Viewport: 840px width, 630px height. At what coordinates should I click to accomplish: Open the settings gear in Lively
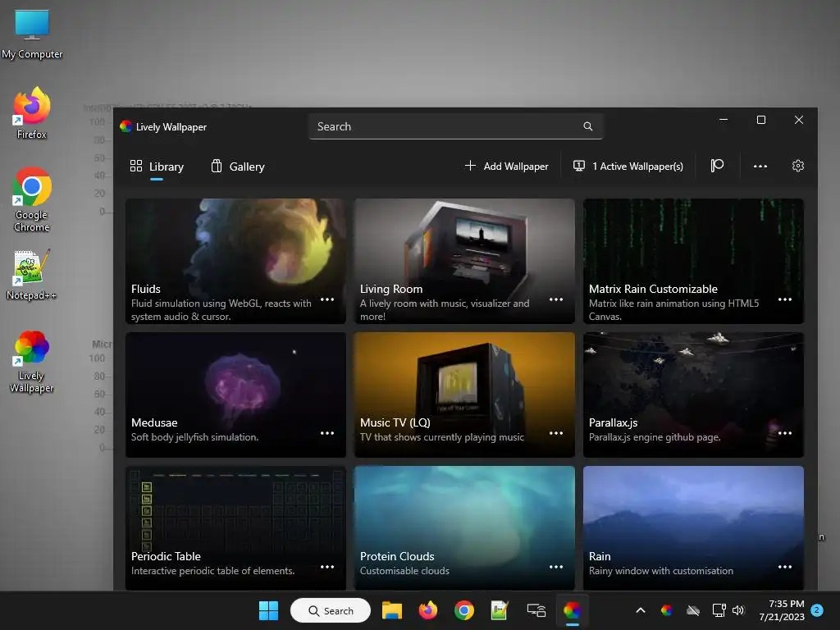coord(797,166)
